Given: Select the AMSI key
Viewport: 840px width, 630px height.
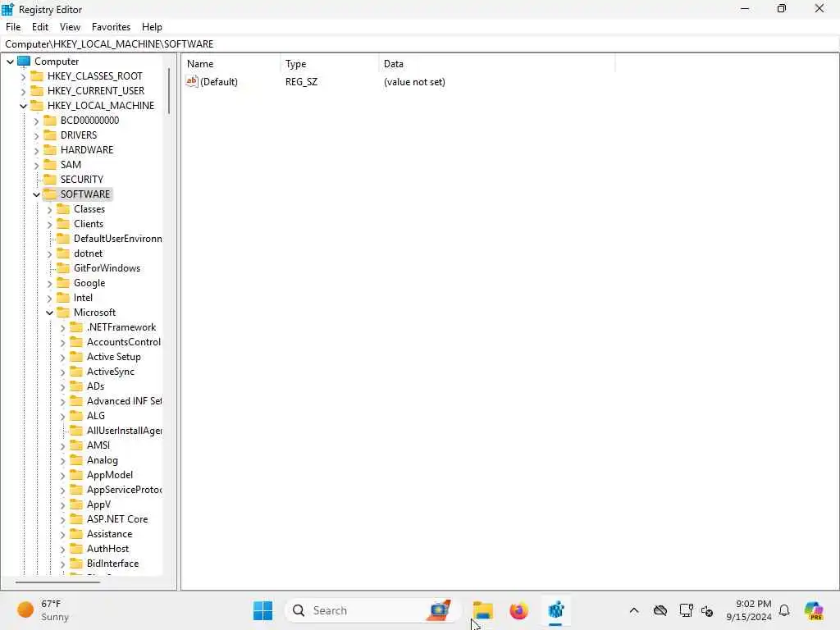Looking at the screenshot, I should (98, 445).
